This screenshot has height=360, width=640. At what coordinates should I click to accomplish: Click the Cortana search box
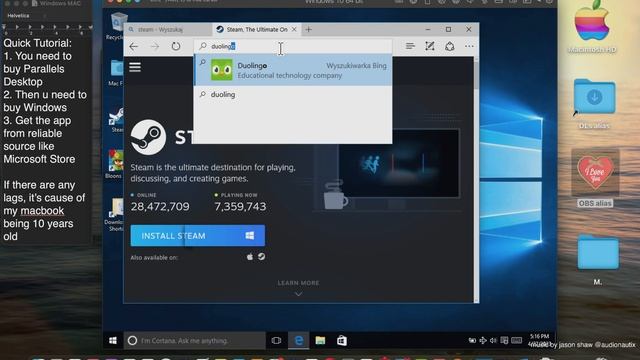point(195,340)
